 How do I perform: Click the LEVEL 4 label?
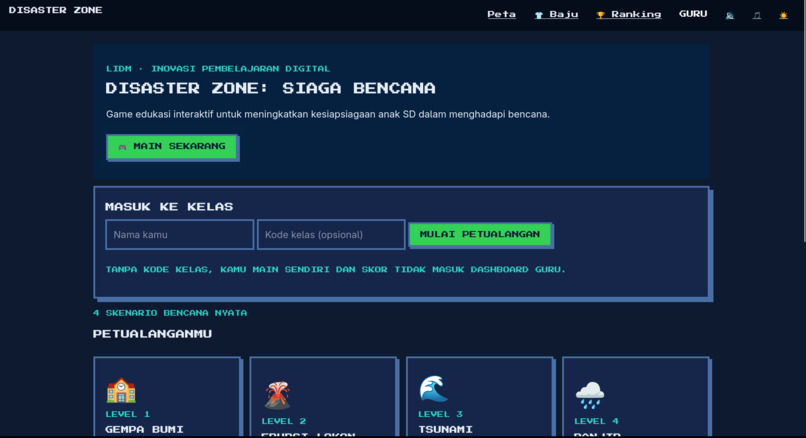point(596,421)
